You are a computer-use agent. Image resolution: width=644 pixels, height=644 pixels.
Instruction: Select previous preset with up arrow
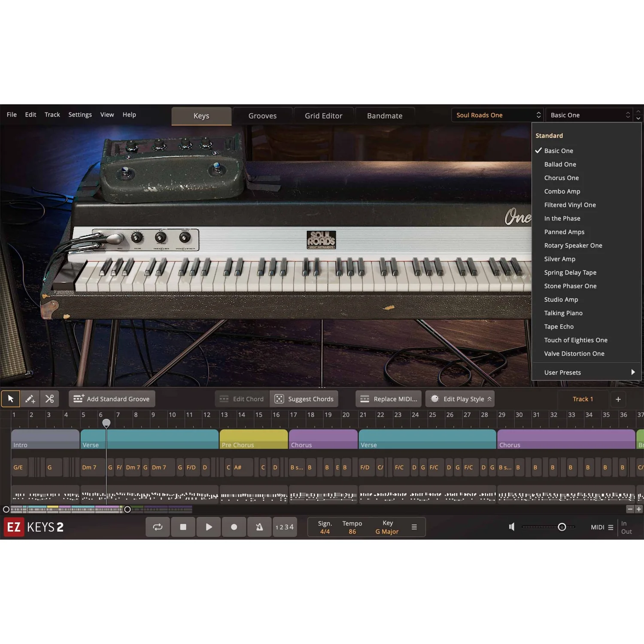coord(638,112)
